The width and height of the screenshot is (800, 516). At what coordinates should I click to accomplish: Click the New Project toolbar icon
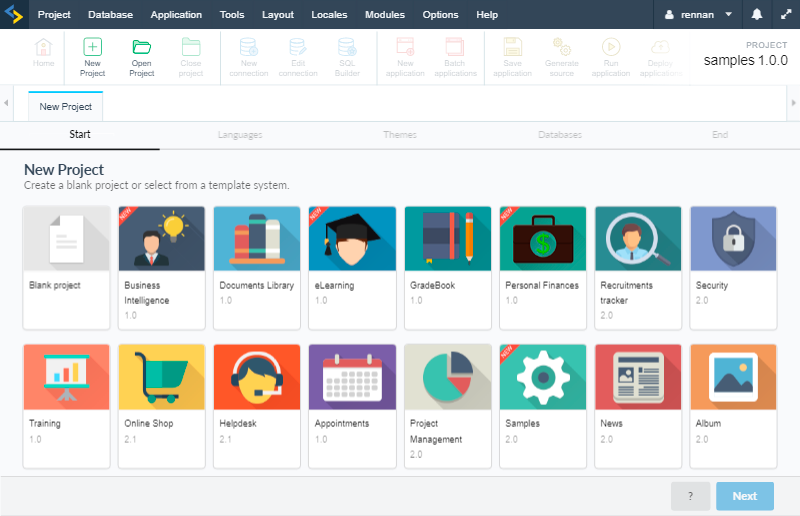[x=92, y=47]
